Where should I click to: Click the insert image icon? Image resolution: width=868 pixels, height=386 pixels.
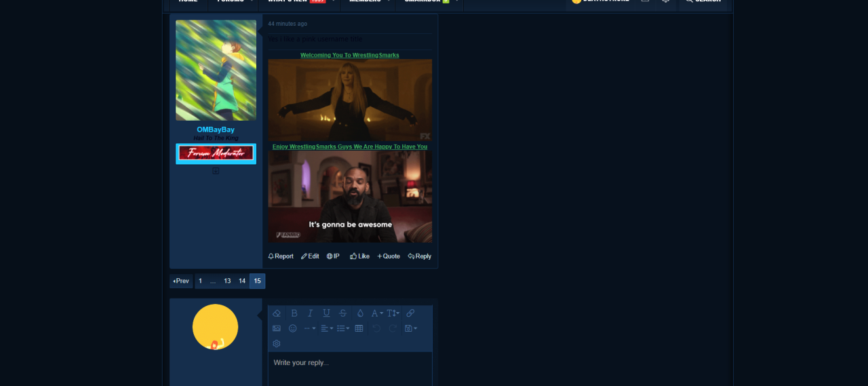click(277, 328)
